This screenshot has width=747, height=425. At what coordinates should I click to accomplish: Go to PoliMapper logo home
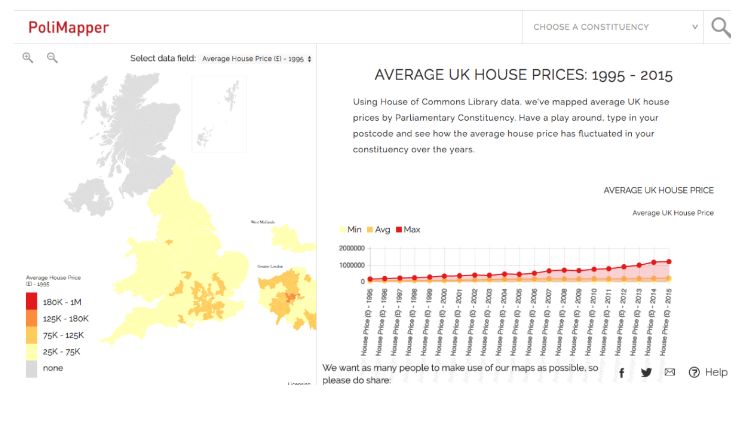68,27
